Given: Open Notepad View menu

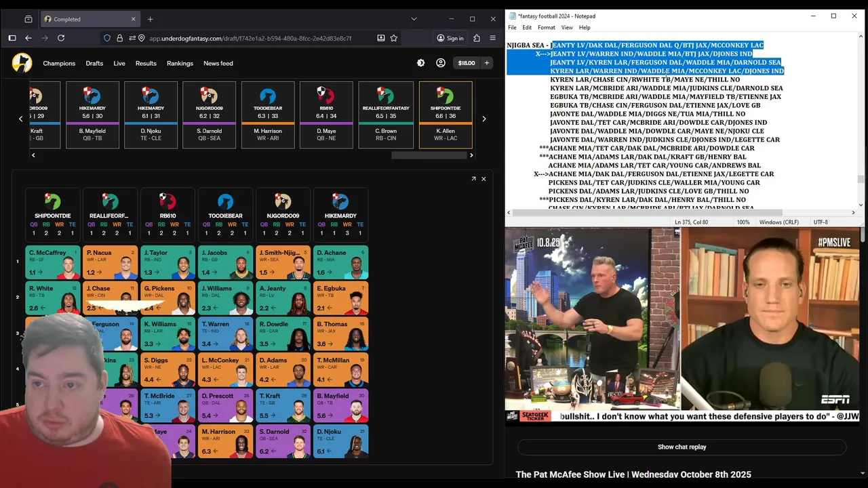Looking at the screenshot, I should click(x=567, y=28).
